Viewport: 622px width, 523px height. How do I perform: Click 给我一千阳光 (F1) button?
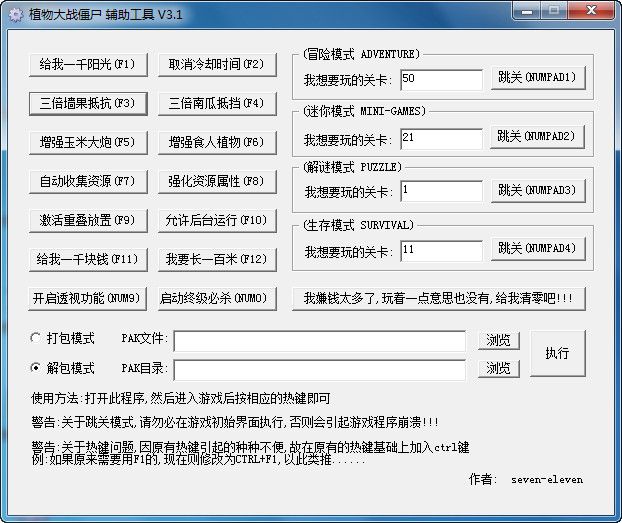(x=88, y=64)
